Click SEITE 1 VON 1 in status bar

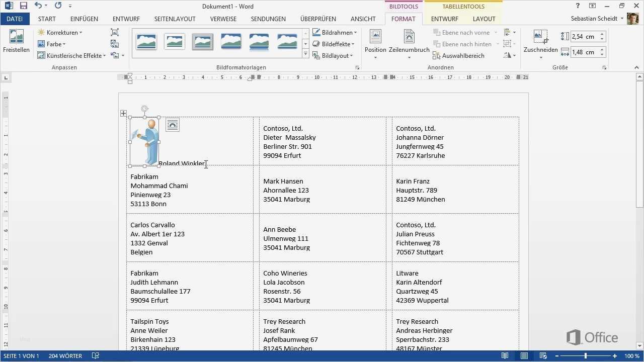tap(21, 355)
